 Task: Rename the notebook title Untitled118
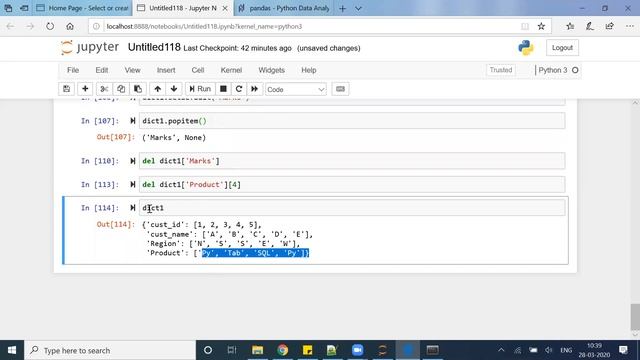tap(154, 47)
